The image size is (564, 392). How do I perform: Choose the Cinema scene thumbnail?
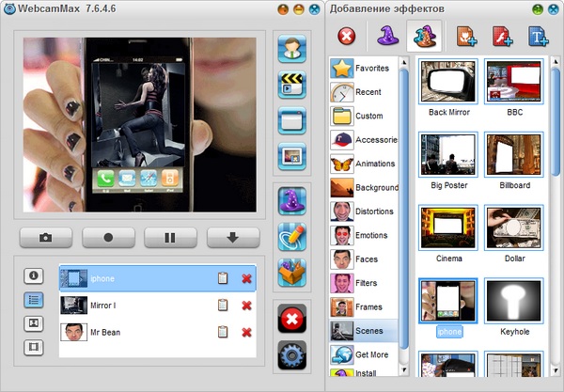click(x=447, y=227)
